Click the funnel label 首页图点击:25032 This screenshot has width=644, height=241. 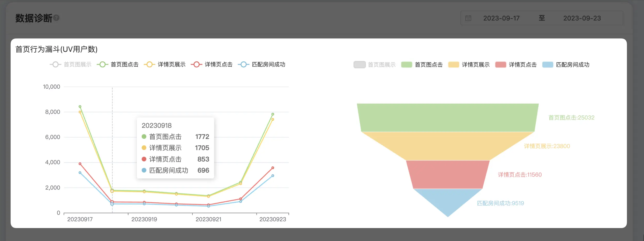[571, 118]
